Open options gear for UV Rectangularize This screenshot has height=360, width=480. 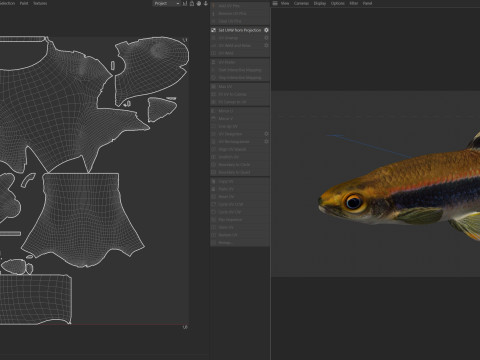(266, 142)
